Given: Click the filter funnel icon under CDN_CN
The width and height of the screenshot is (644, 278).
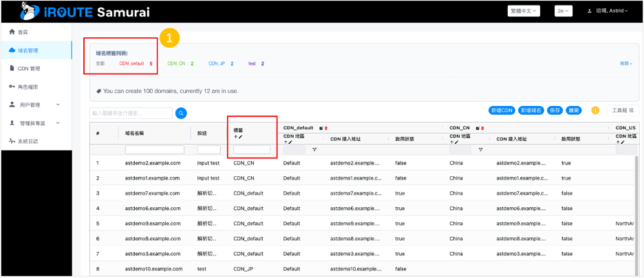Looking at the screenshot, I should click(480, 149).
